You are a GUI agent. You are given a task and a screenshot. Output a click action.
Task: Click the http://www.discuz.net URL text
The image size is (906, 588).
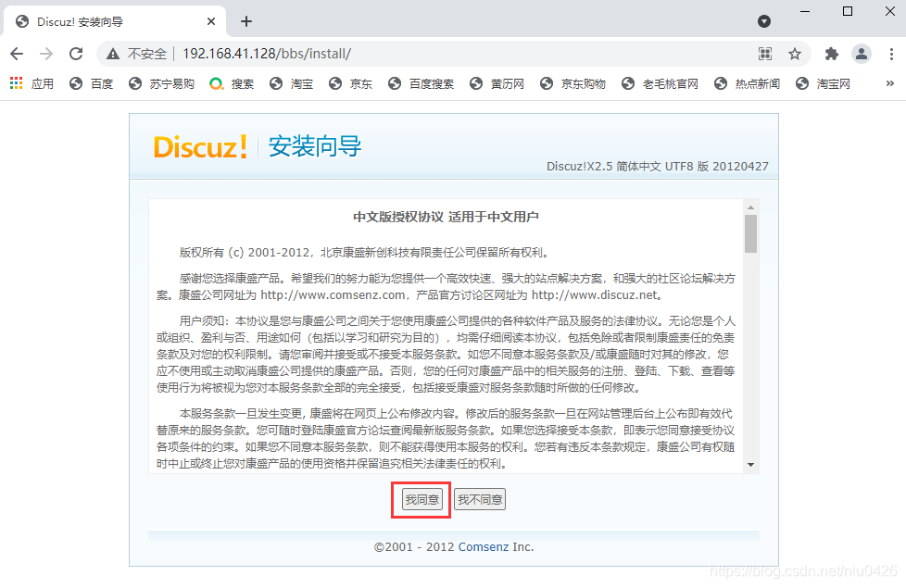595,295
